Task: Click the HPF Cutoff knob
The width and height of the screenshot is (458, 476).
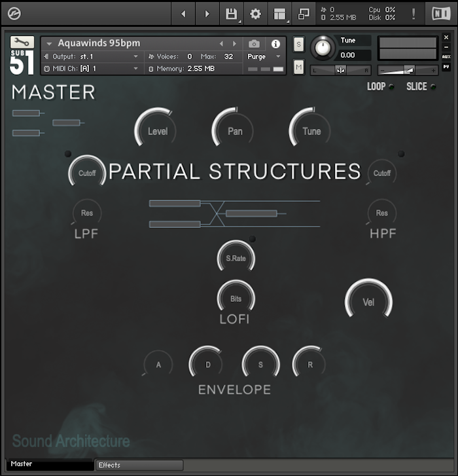Action: pyautogui.click(x=382, y=173)
